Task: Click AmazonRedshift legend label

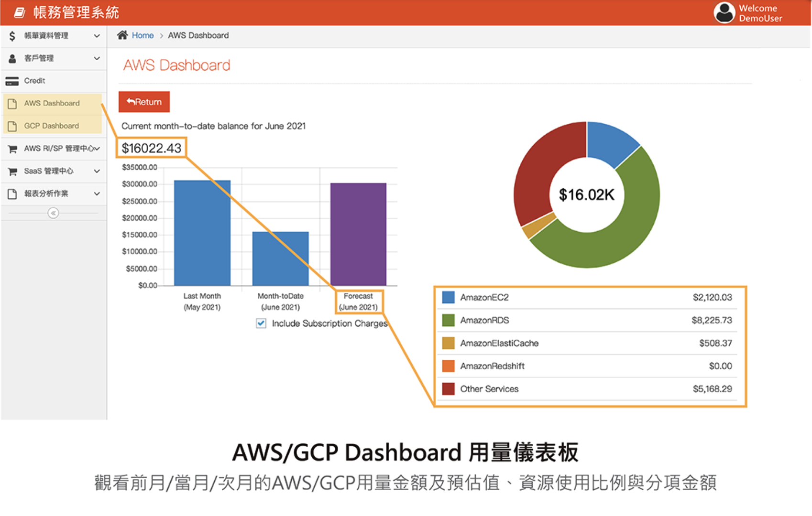Action: [492, 366]
